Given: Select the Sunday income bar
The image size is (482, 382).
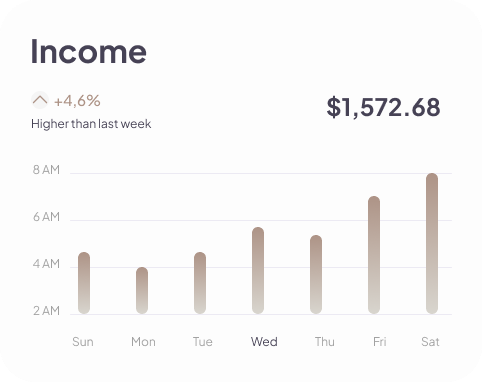Looking at the screenshot, I should (x=84, y=283).
